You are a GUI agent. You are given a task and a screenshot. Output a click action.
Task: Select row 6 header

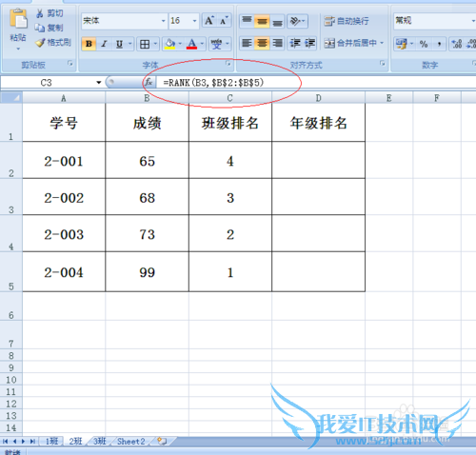click(x=11, y=307)
